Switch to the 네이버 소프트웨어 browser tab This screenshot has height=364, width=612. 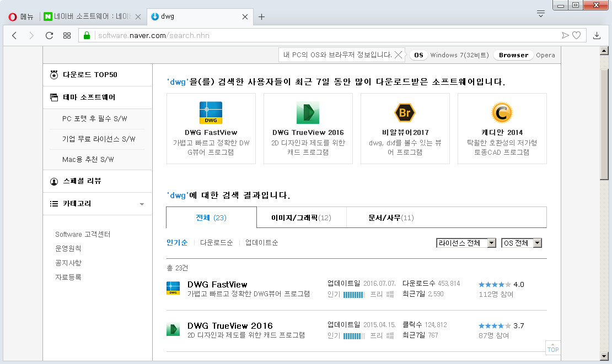(93, 17)
